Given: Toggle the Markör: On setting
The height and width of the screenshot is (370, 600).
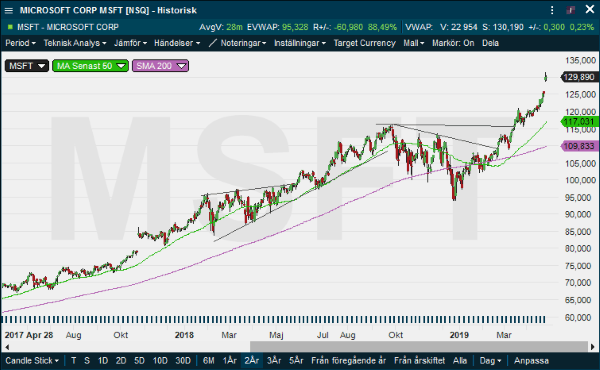Looking at the screenshot, I should tap(453, 43).
